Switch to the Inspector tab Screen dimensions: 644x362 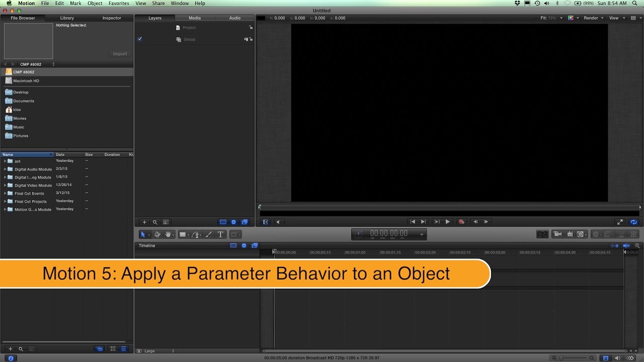click(112, 18)
